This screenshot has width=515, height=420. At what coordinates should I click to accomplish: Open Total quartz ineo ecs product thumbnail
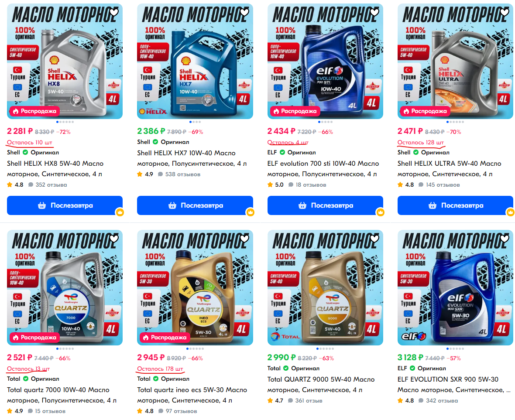tap(195, 287)
